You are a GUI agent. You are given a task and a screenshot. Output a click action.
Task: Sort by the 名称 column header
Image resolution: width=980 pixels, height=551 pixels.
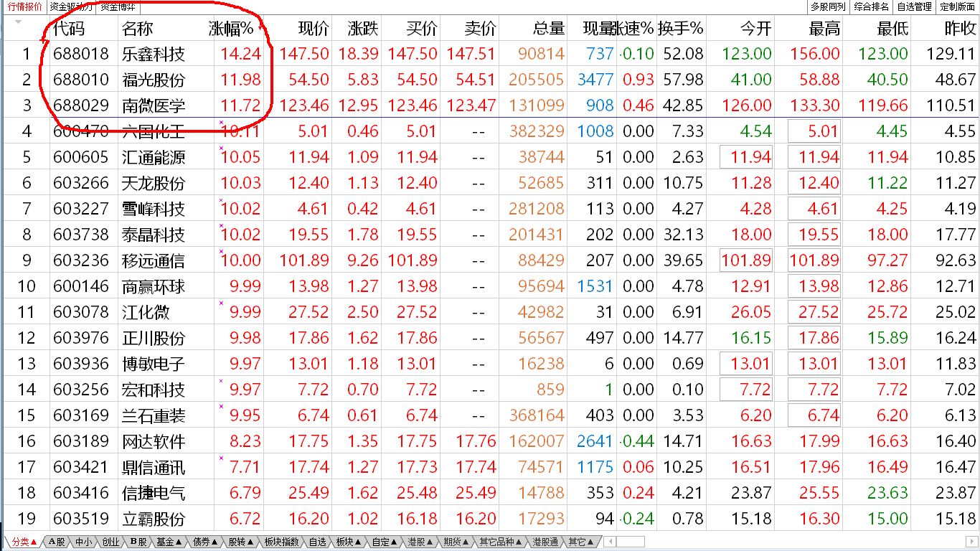[138, 29]
